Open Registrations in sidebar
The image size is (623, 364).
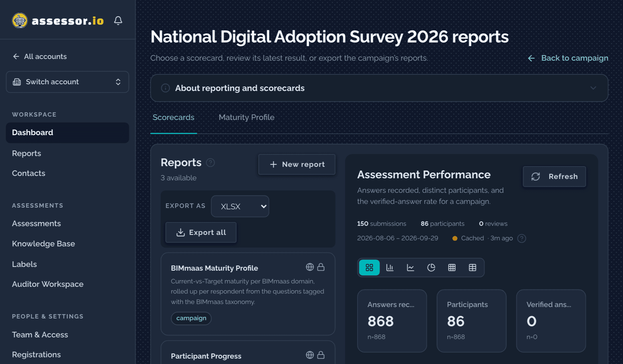(36, 355)
